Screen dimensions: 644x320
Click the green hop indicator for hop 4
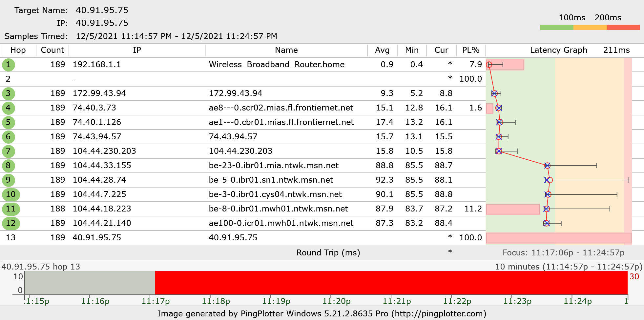pos(9,108)
